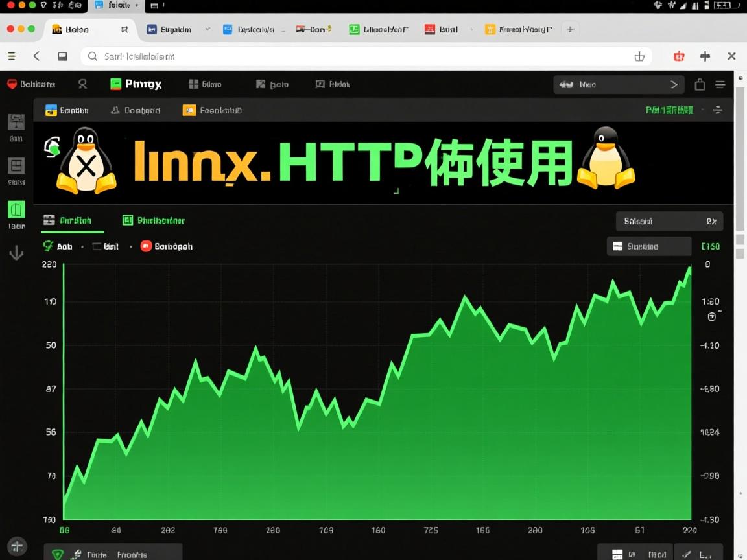Click the download icon in the address bar
This screenshot has width=747, height=560.
tap(639, 56)
